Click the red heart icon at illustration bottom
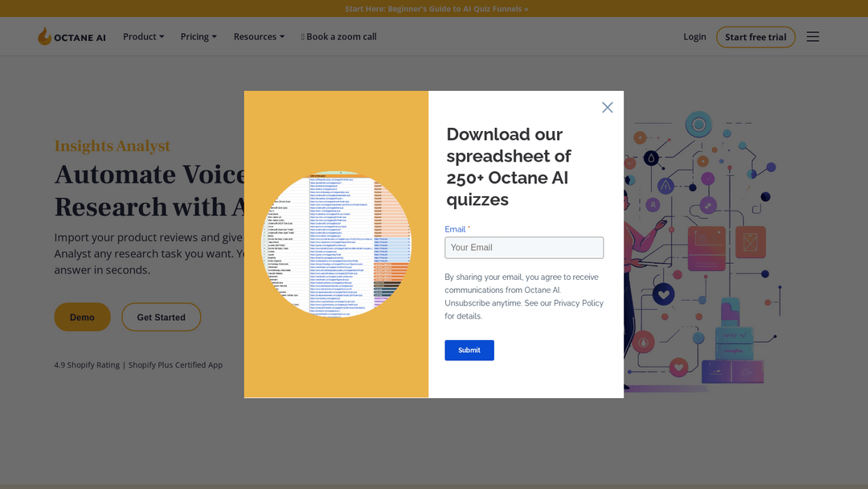 click(679, 368)
